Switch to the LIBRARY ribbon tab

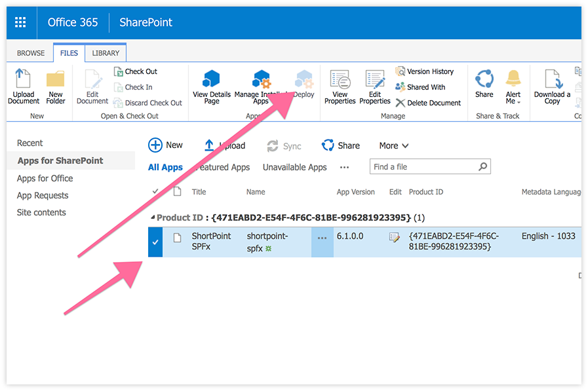(105, 53)
